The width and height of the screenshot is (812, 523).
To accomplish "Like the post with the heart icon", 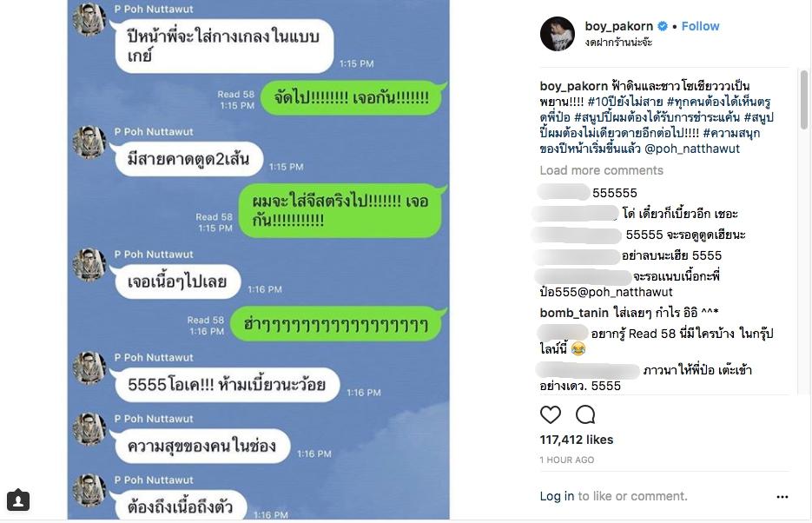I will pyautogui.click(x=550, y=414).
